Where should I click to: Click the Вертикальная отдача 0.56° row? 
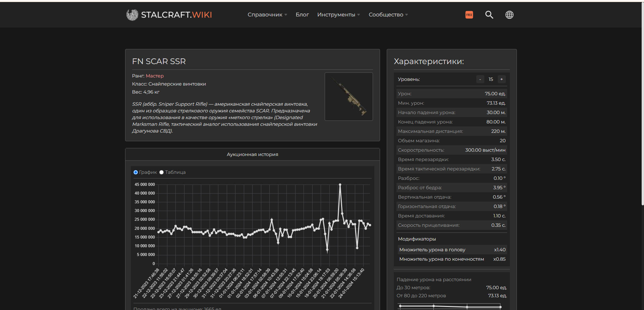(451, 197)
